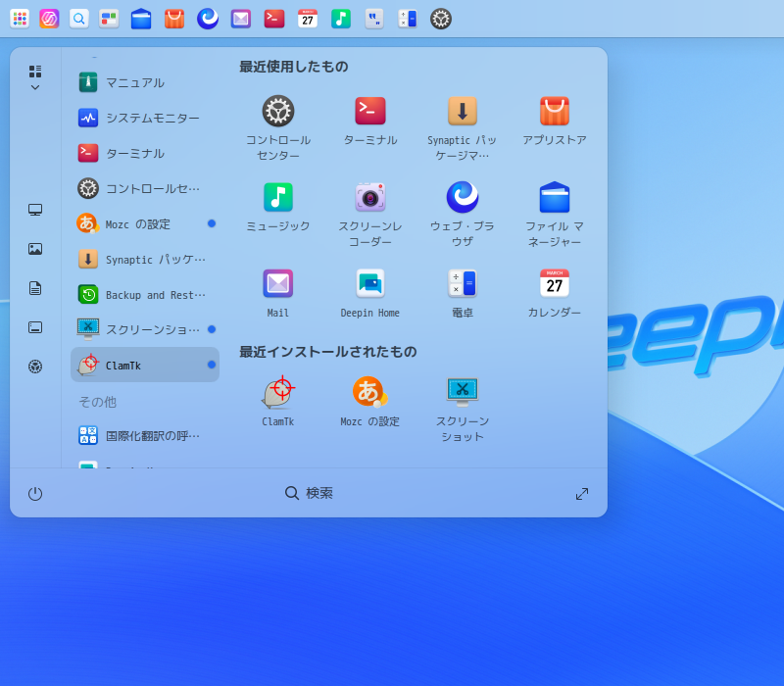Open Synaptic パッケージマ… in the recently used grid
Viewport: 784px width, 686px height.
pos(462,128)
